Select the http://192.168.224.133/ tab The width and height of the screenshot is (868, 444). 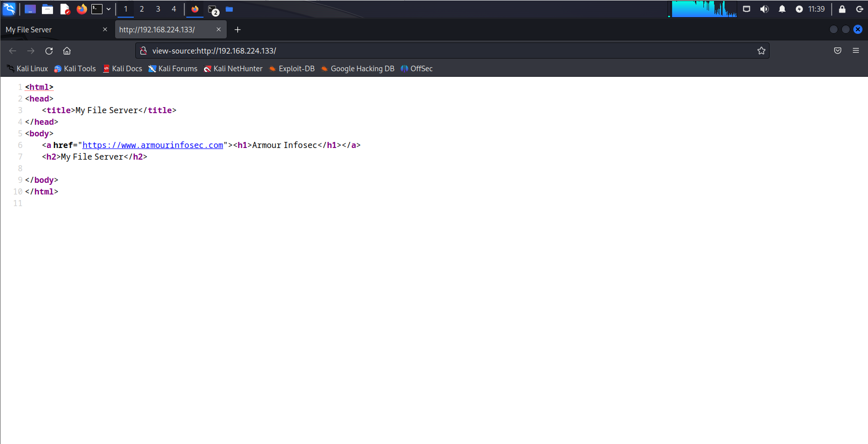(x=171, y=30)
